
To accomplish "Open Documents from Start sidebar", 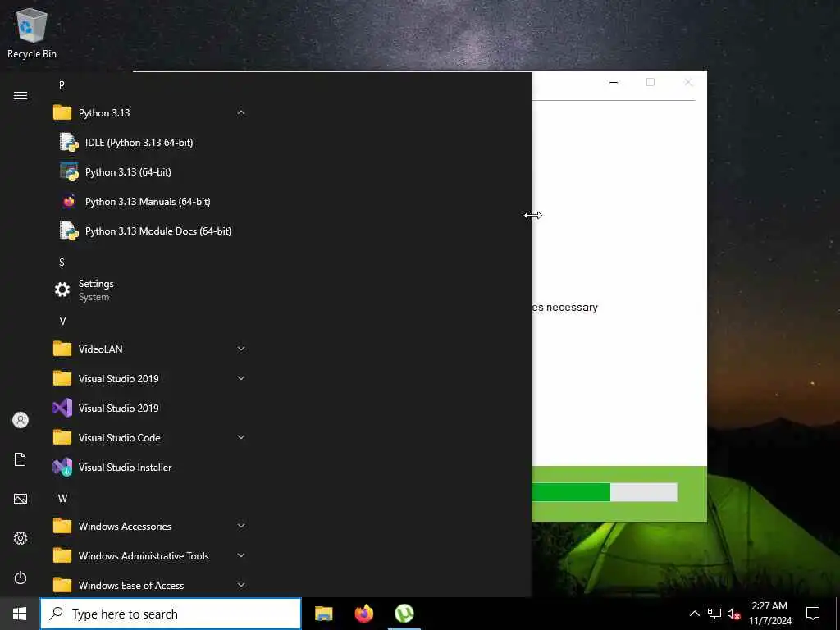I will point(21,459).
